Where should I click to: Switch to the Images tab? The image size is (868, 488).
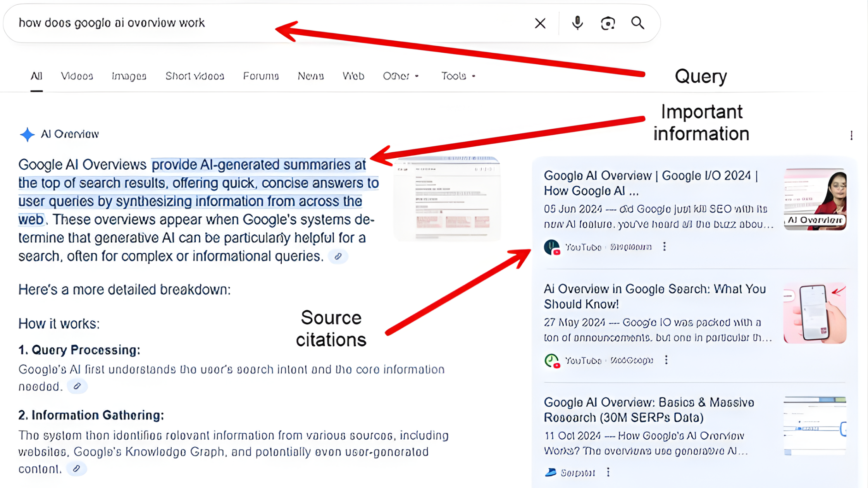[x=129, y=76]
